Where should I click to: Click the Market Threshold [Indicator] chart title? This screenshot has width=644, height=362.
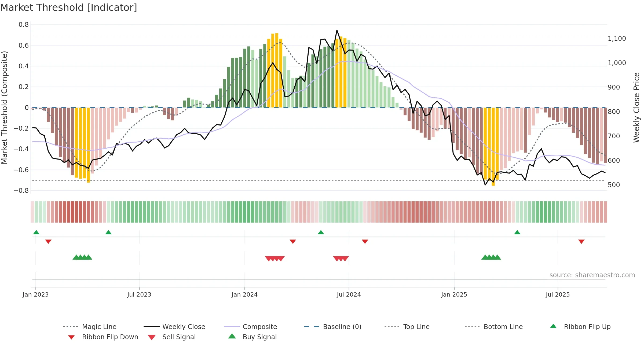(69, 8)
